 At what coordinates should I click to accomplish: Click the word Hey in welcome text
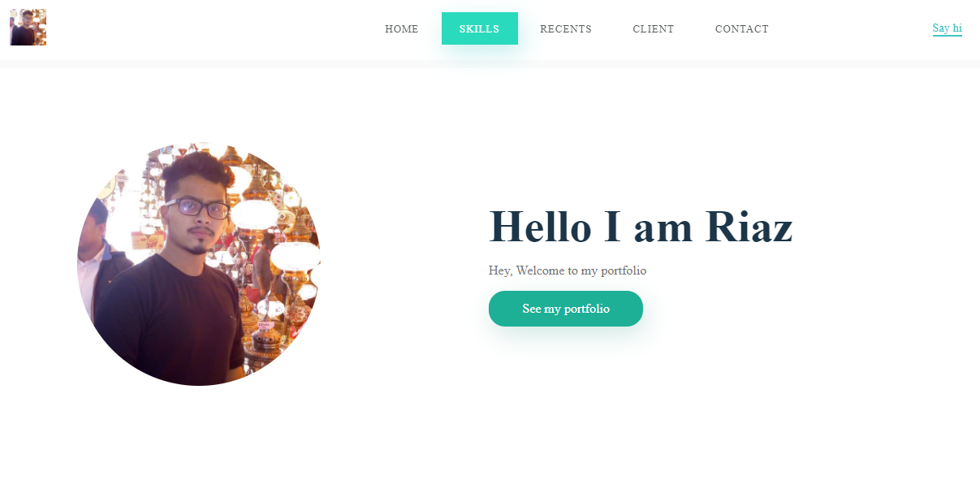499,270
